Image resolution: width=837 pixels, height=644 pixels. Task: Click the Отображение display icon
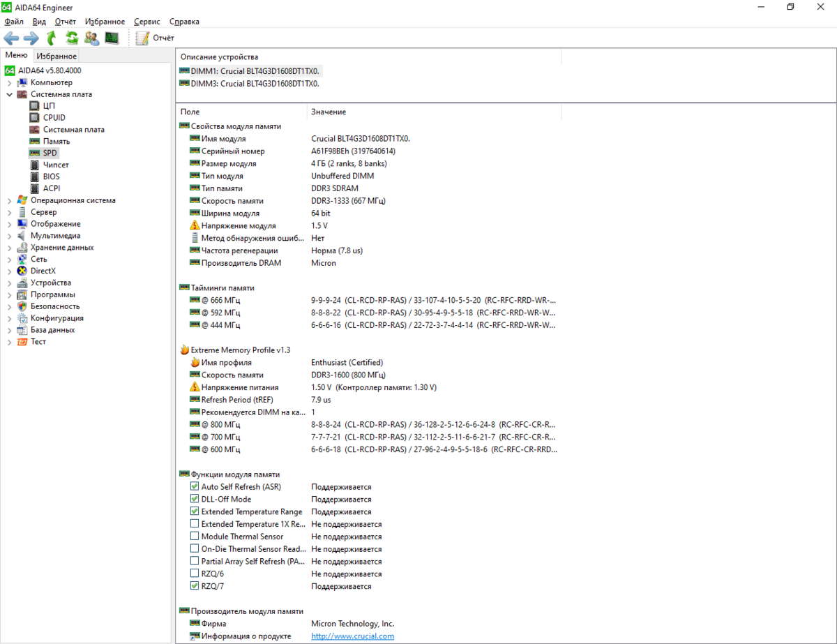(22, 224)
